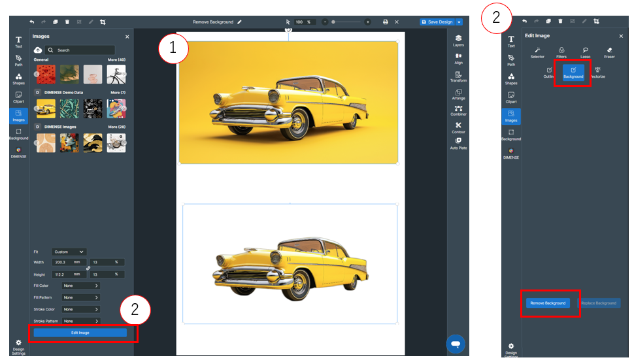
Task: Choose the Eraser tool in Edit Image
Action: tap(609, 52)
